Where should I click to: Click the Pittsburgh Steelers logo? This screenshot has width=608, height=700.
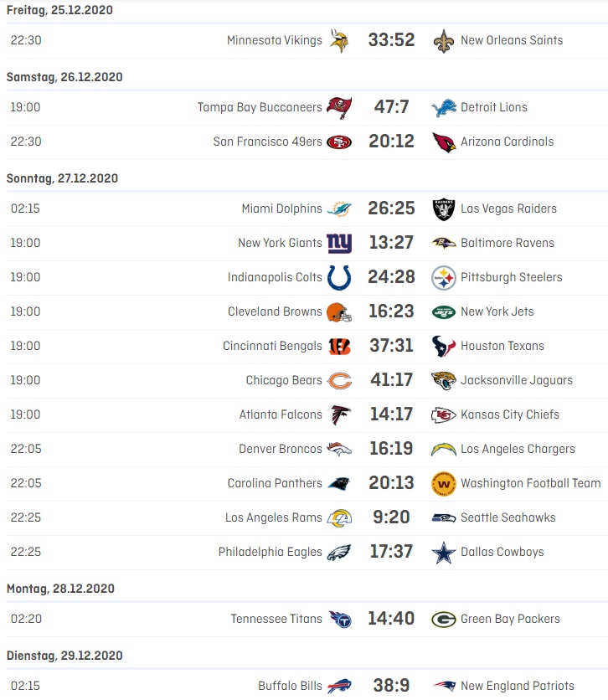click(x=444, y=278)
